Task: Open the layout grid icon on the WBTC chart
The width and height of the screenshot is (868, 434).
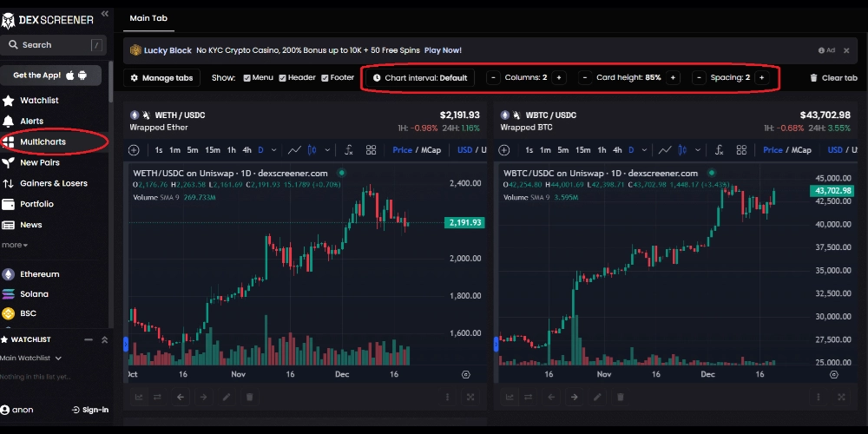Action: 742,150
